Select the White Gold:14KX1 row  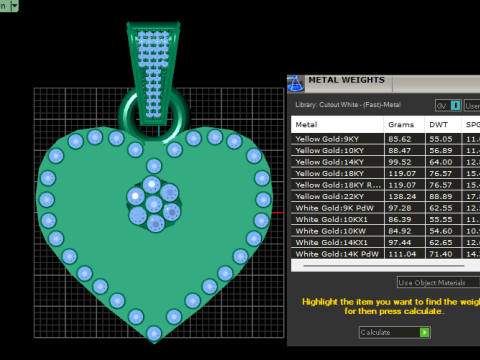[386, 243]
